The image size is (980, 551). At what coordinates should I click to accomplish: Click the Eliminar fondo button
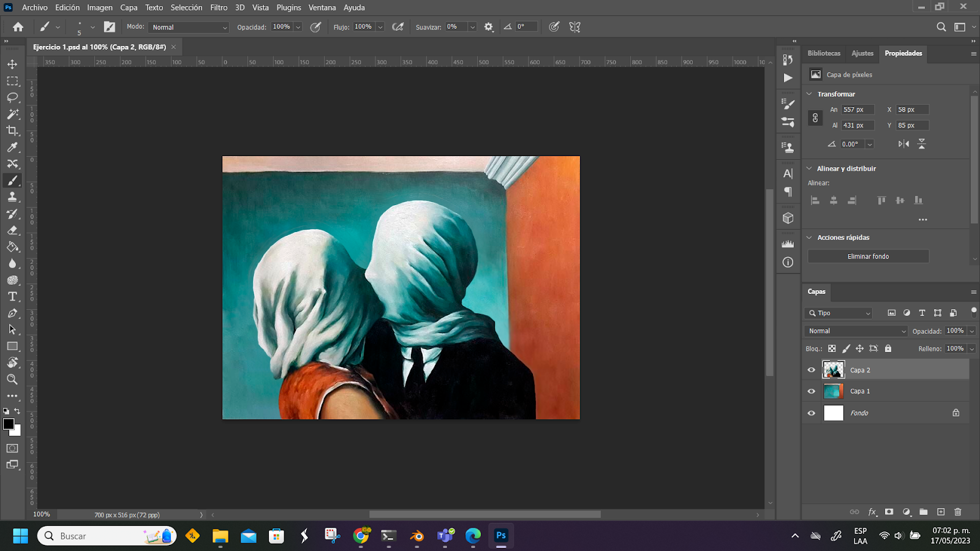click(868, 257)
